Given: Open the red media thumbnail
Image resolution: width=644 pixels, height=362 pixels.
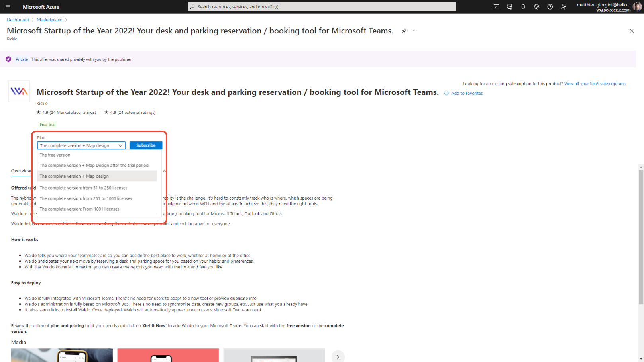Looking at the screenshot, I should pyautogui.click(x=168, y=355).
